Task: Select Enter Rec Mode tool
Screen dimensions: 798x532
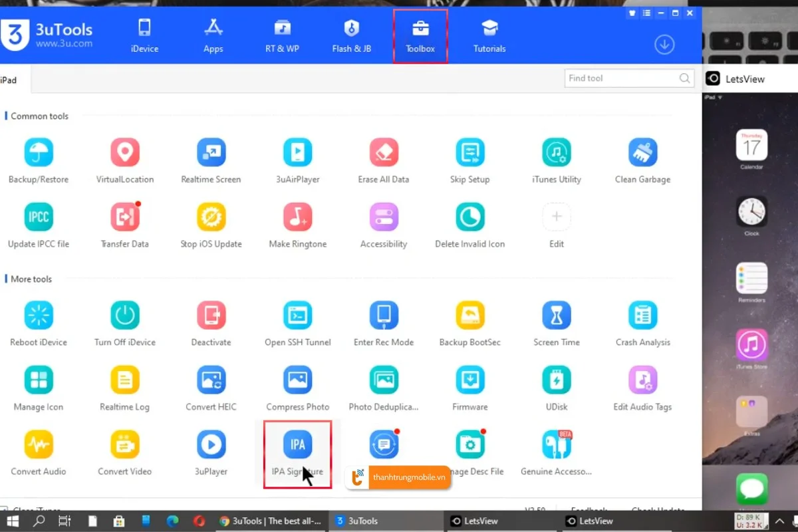Action: click(384, 315)
